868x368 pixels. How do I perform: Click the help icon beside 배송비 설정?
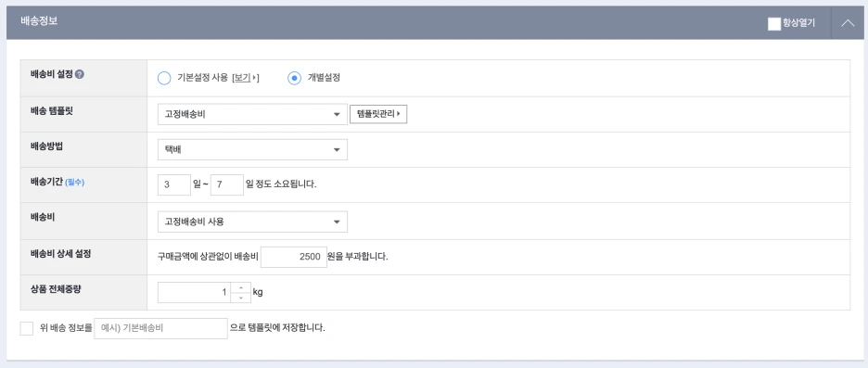tap(80, 75)
